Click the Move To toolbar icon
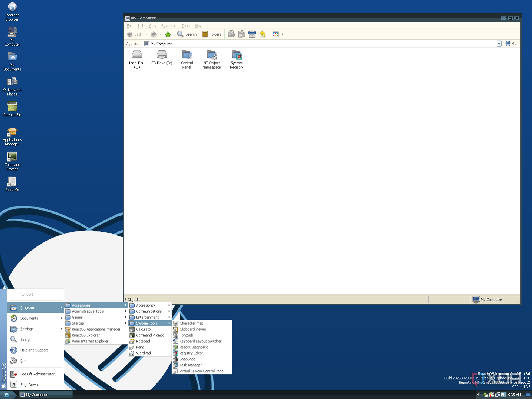This screenshot has height=399, width=532. (231, 34)
